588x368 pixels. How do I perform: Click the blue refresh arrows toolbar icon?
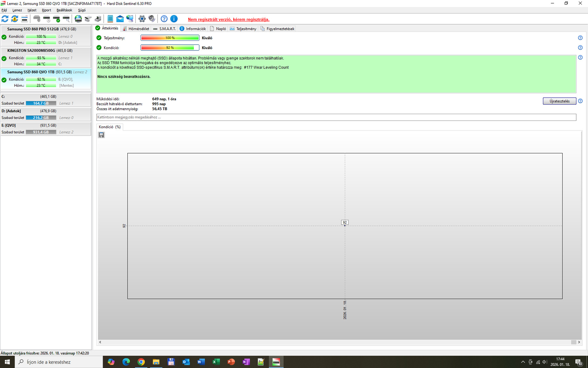click(5, 19)
